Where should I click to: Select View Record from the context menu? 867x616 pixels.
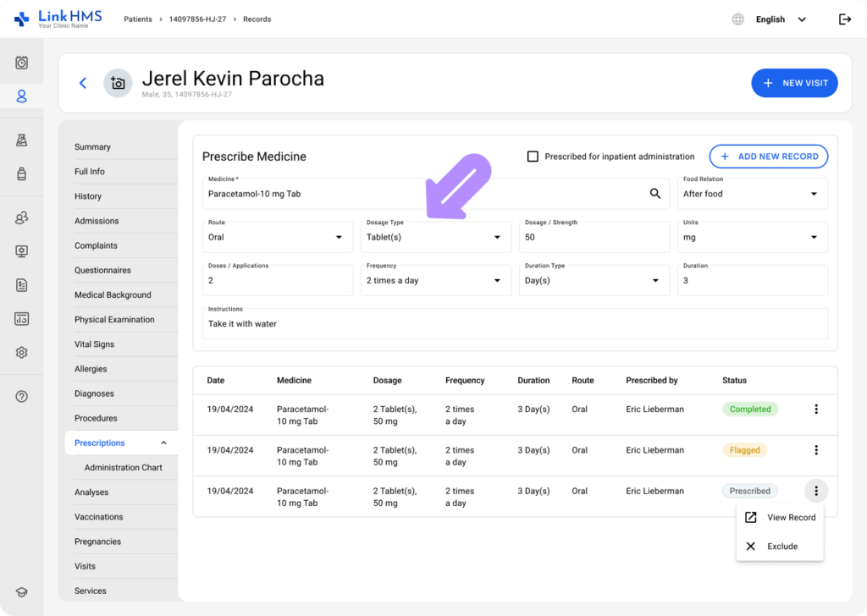(780, 517)
